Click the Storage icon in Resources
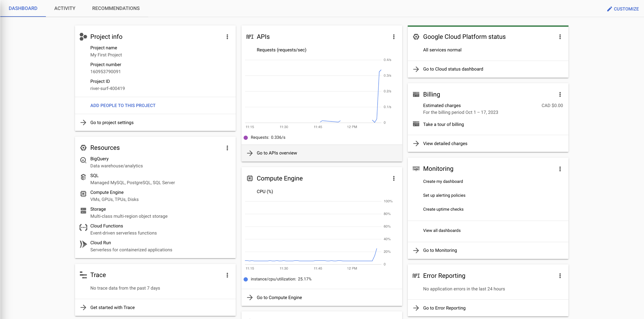This screenshot has height=319, width=644. [83, 211]
